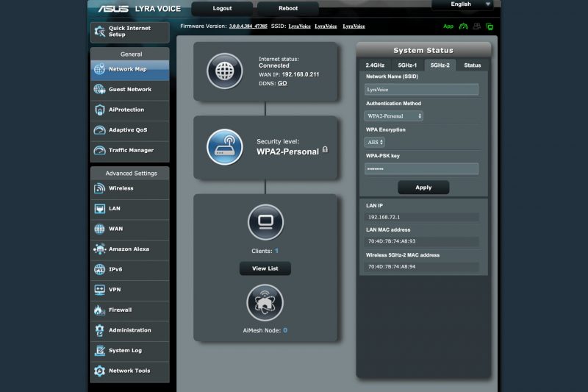Switch to the Status tab
The image size is (588, 392).
473,65
